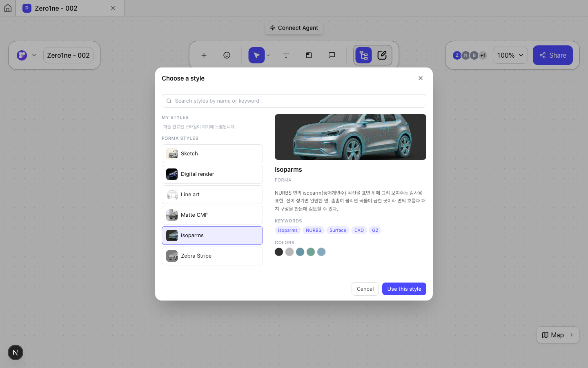Expand the Map chevron arrow
This screenshot has height=368, width=588.
(x=572, y=335)
